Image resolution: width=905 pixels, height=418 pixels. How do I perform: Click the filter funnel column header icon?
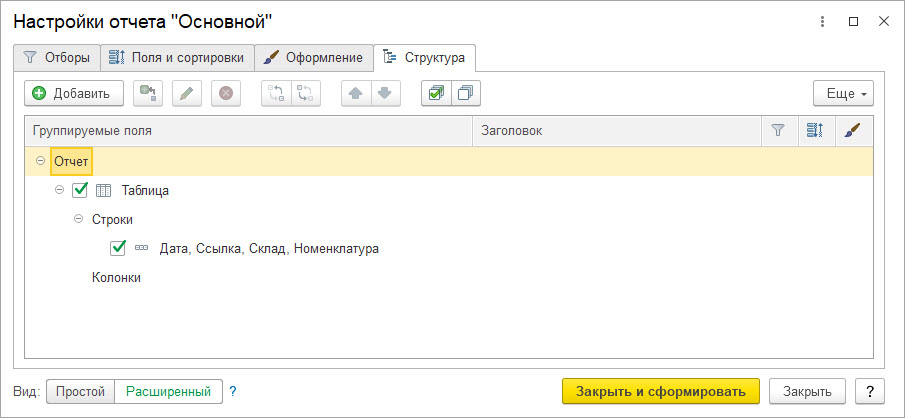pos(777,131)
